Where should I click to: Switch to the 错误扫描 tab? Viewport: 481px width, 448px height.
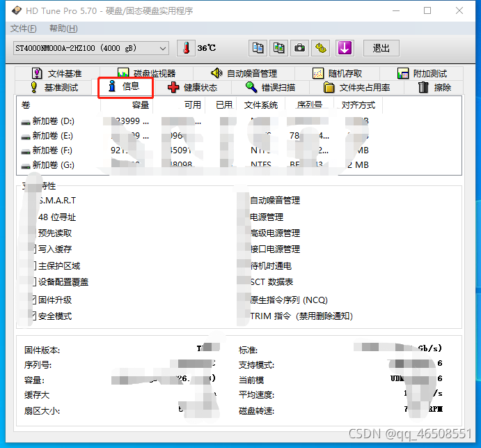(x=270, y=88)
